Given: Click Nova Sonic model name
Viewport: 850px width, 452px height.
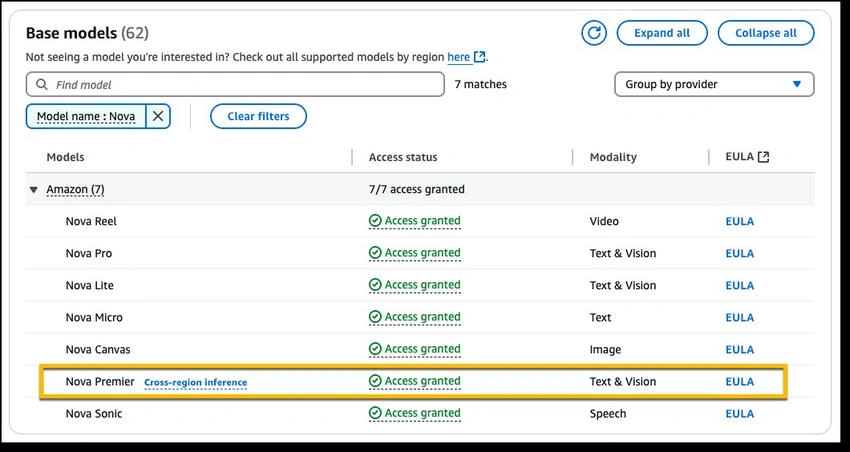Looking at the screenshot, I should (94, 414).
